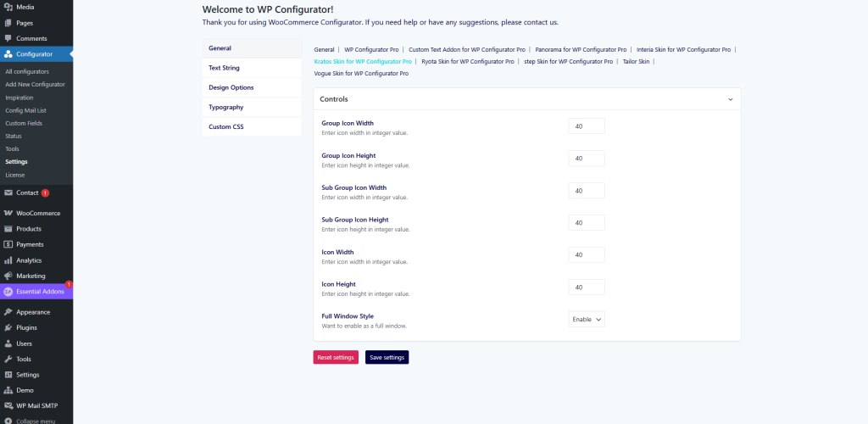Open Comments via its speech bubble icon

pyautogui.click(x=8, y=38)
